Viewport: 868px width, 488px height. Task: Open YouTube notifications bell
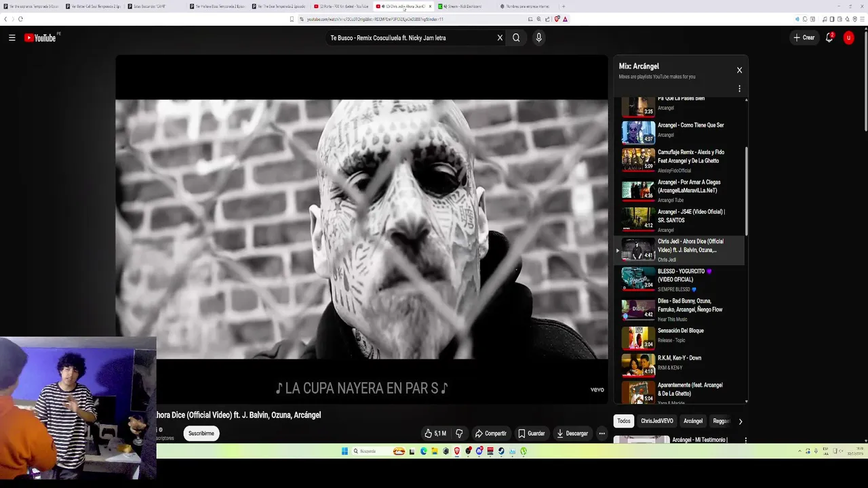pos(829,38)
